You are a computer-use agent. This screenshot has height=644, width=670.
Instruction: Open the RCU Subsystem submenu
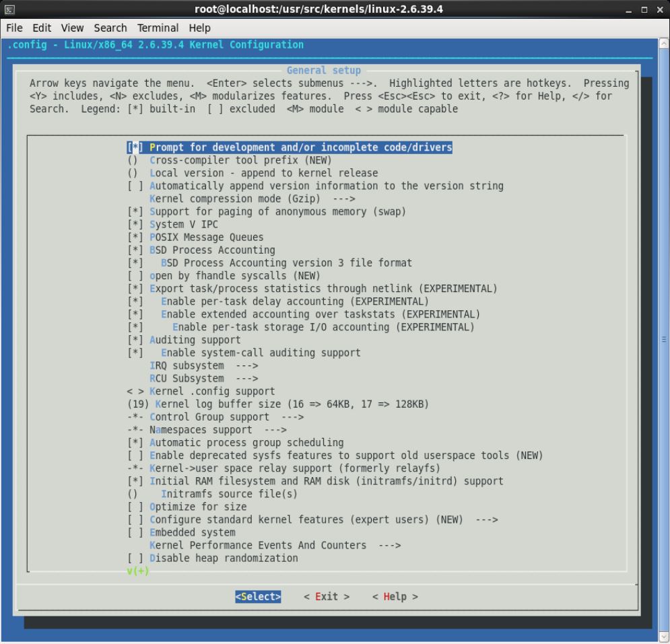pos(204,378)
